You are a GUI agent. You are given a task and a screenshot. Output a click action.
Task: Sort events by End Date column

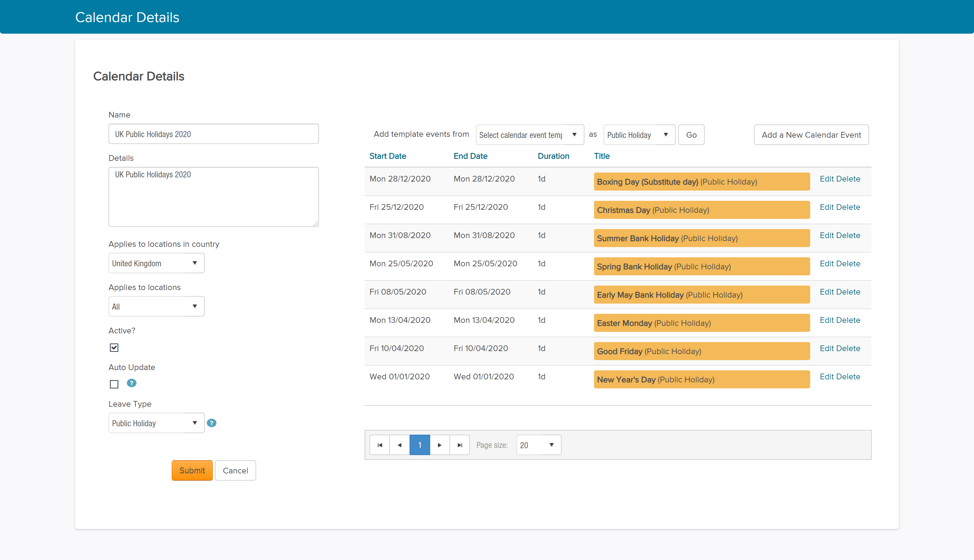470,156
